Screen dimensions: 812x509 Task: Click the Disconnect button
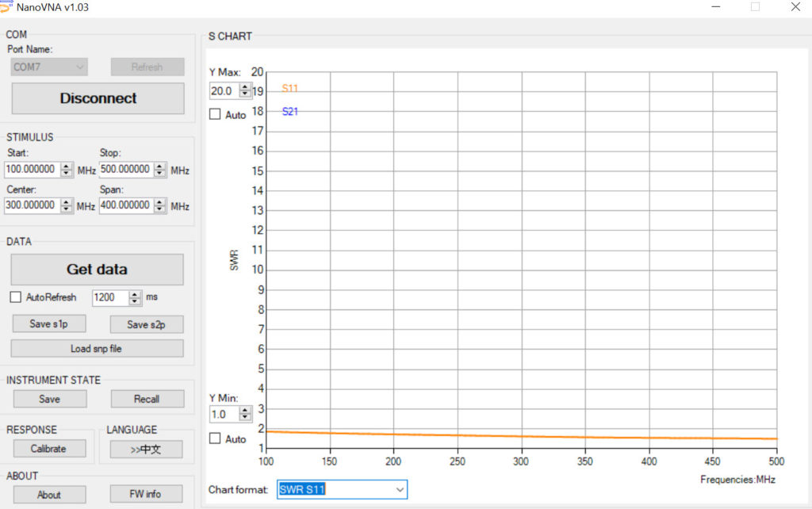click(98, 98)
